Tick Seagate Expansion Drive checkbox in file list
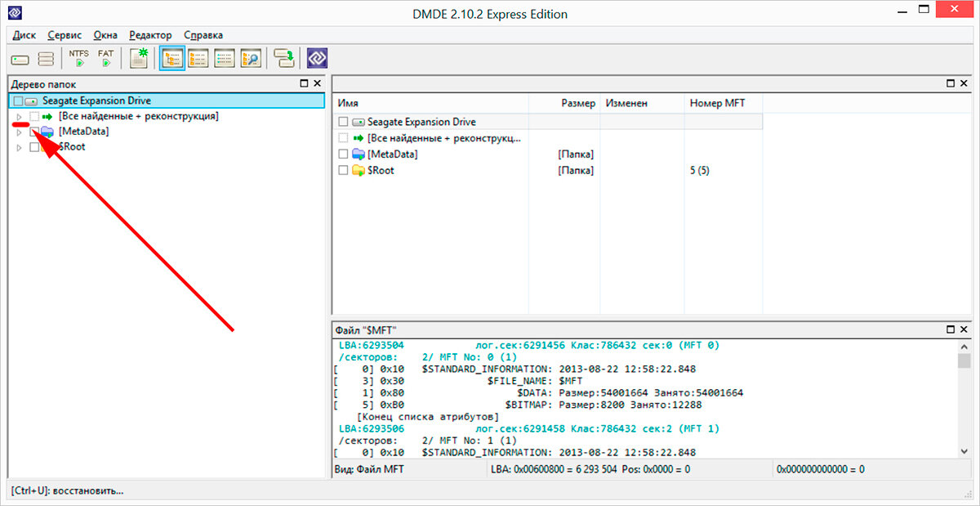This screenshot has width=980, height=506. [x=344, y=122]
